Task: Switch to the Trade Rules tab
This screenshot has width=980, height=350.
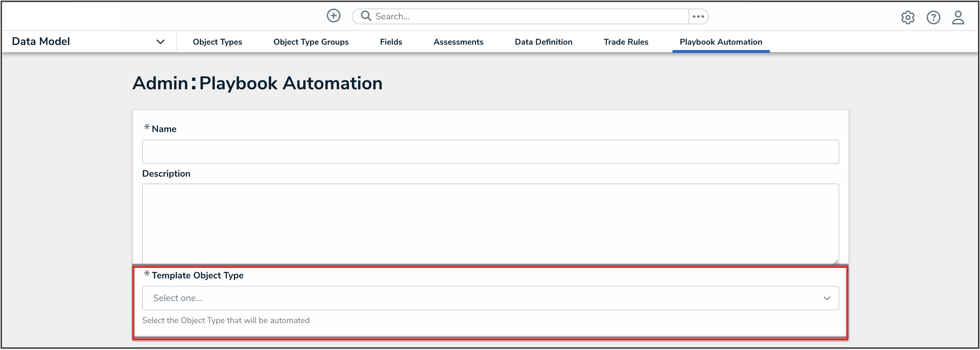Action: click(x=626, y=42)
